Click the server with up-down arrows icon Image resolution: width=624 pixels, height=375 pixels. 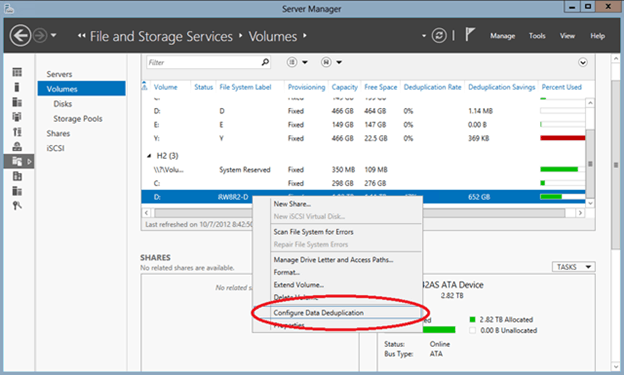click(17, 132)
